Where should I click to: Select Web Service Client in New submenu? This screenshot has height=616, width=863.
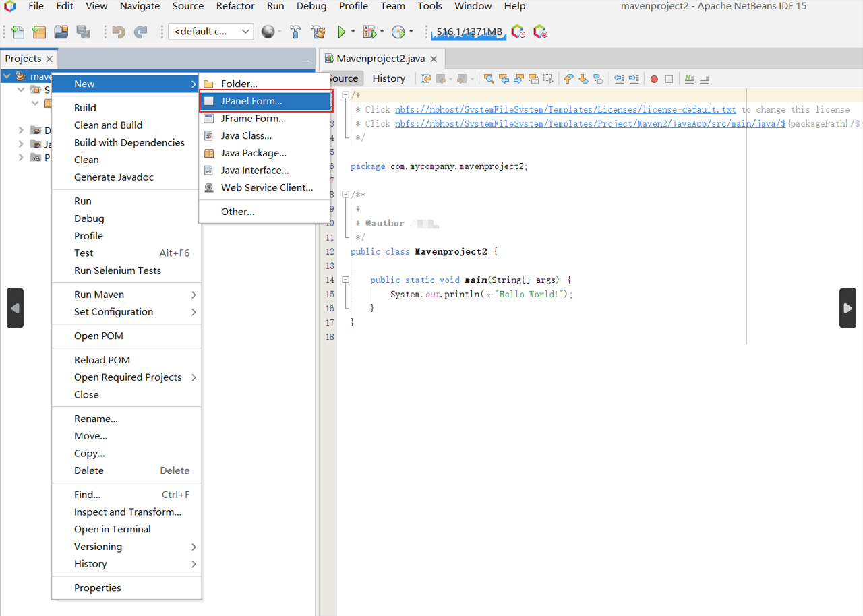point(265,187)
